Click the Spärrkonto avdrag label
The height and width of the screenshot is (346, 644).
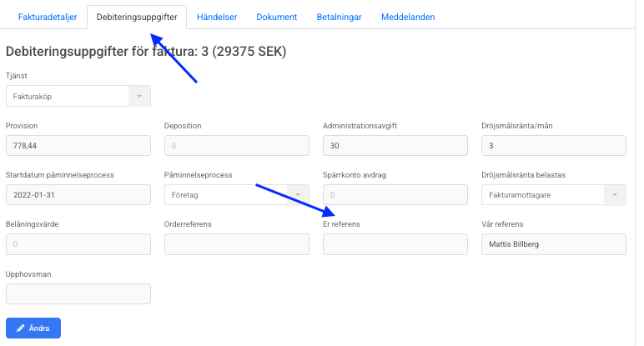(x=355, y=175)
